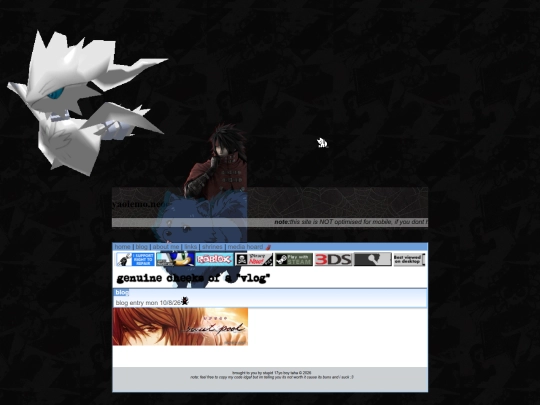The image size is (540, 405).
Task: Open the media hoard page
Action: point(245,247)
